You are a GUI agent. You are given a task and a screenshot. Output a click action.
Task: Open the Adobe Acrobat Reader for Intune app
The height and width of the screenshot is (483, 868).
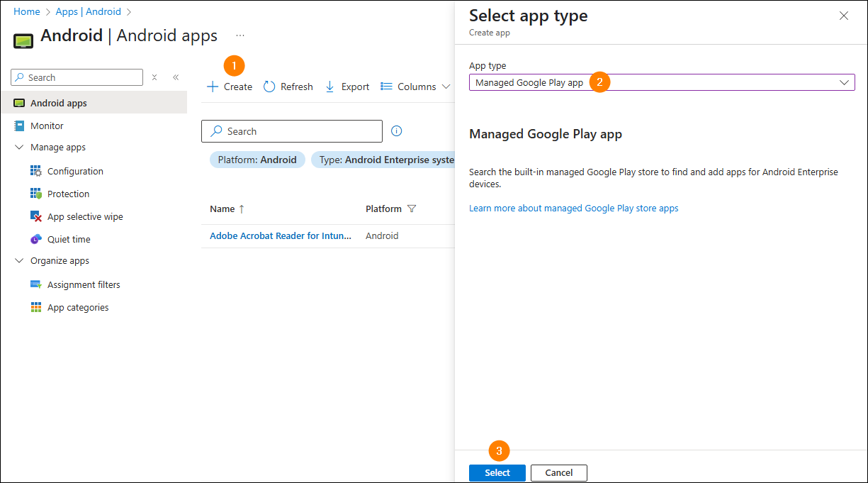click(x=278, y=235)
